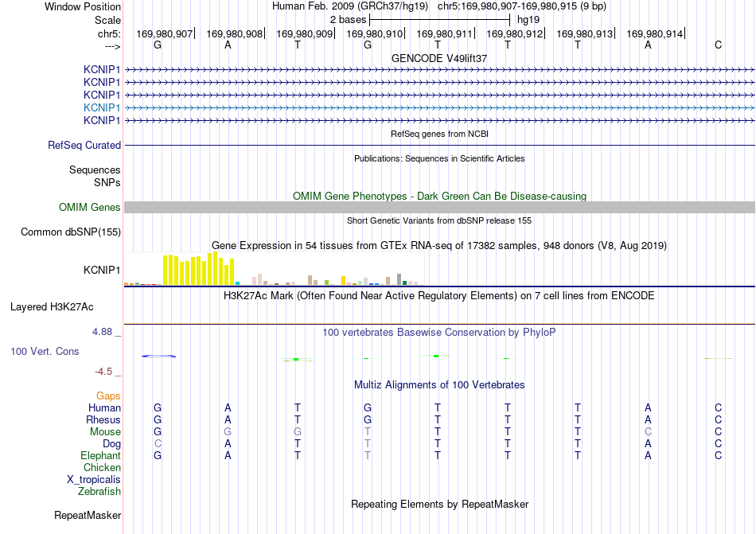Click the 169,980,910 position on ruler
756x534 pixels.
(374, 33)
